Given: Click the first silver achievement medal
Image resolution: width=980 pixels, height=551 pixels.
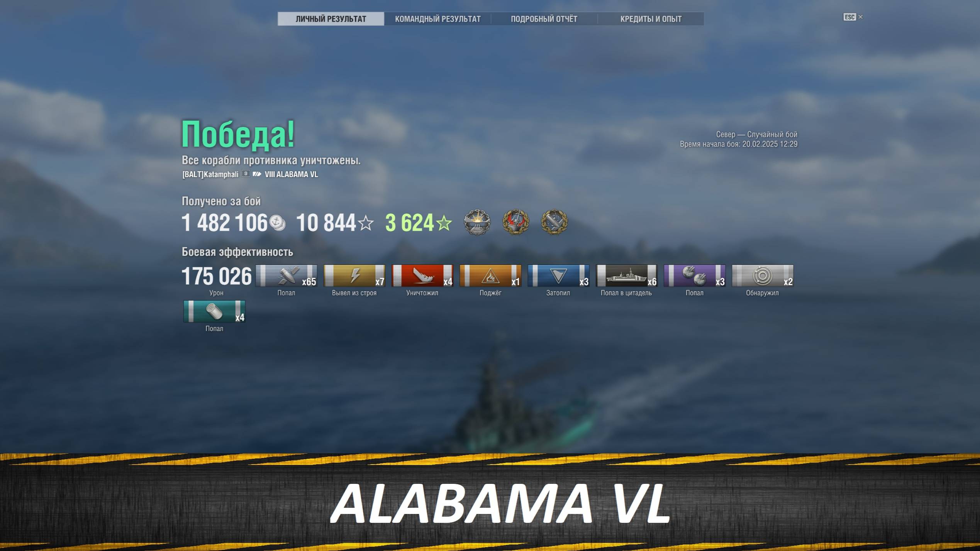Looking at the screenshot, I should [477, 222].
